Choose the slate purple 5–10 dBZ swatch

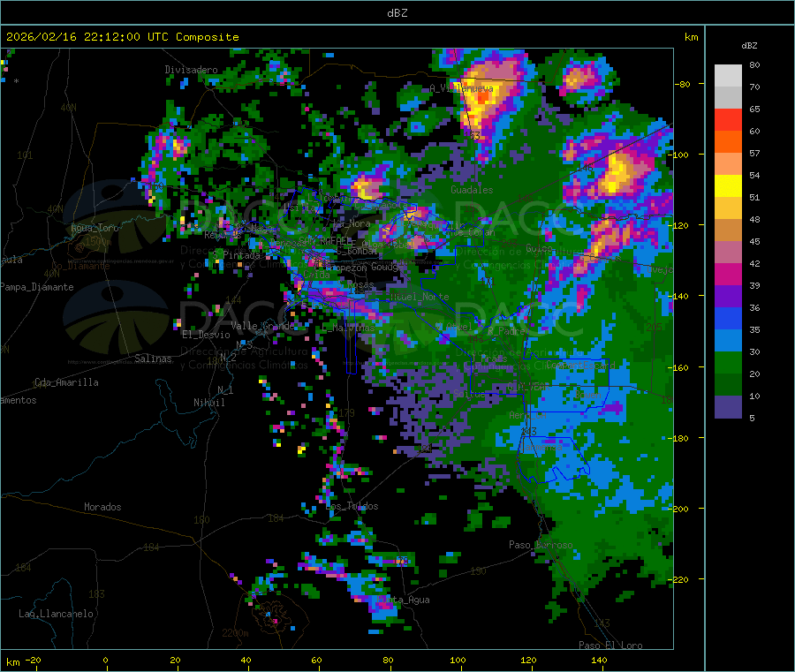pyautogui.click(x=728, y=407)
